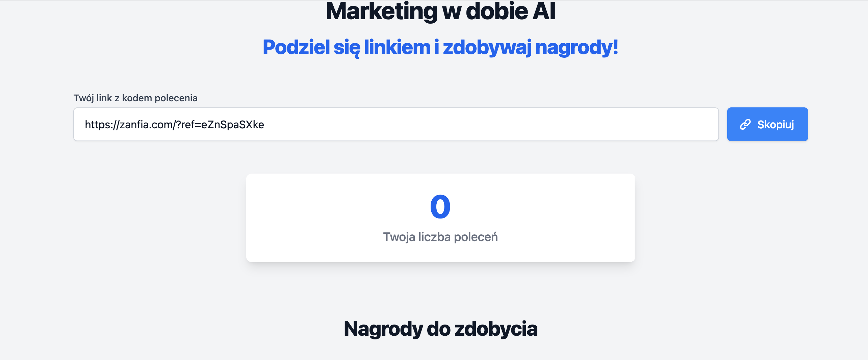Click the zanfia.com URL text
This screenshot has height=360, width=868.
coord(146,125)
